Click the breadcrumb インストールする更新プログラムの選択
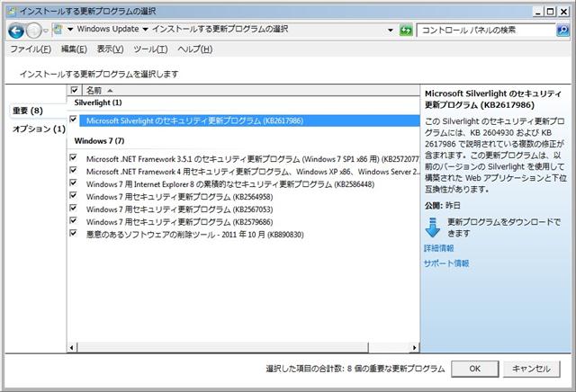Image resolution: width=576 pixels, height=392 pixels. pos(220,29)
